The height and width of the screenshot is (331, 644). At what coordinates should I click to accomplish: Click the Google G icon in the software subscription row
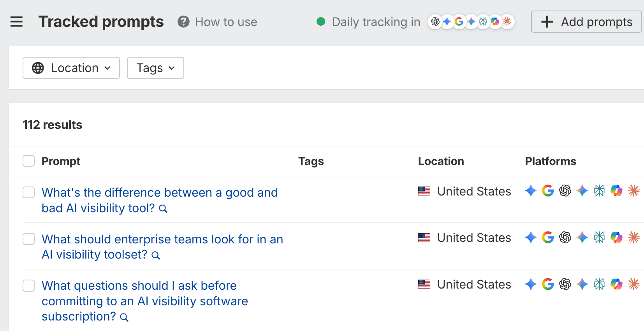point(548,284)
